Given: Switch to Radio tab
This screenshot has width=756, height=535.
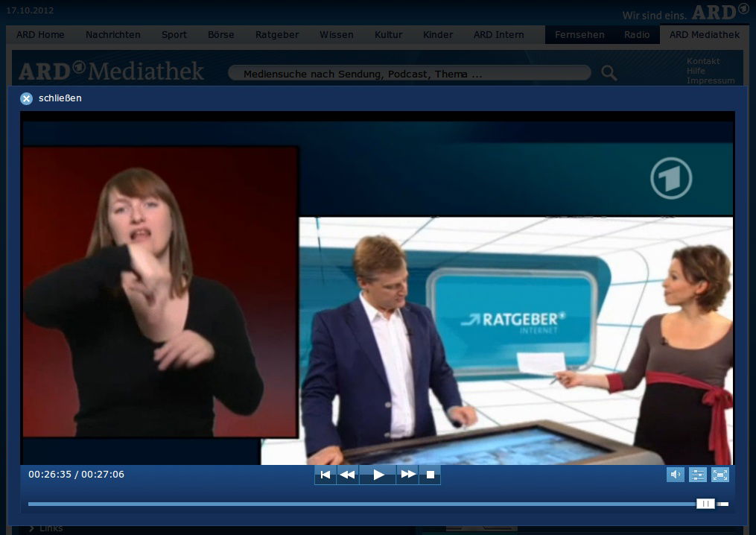Looking at the screenshot, I should tap(636, 35).
